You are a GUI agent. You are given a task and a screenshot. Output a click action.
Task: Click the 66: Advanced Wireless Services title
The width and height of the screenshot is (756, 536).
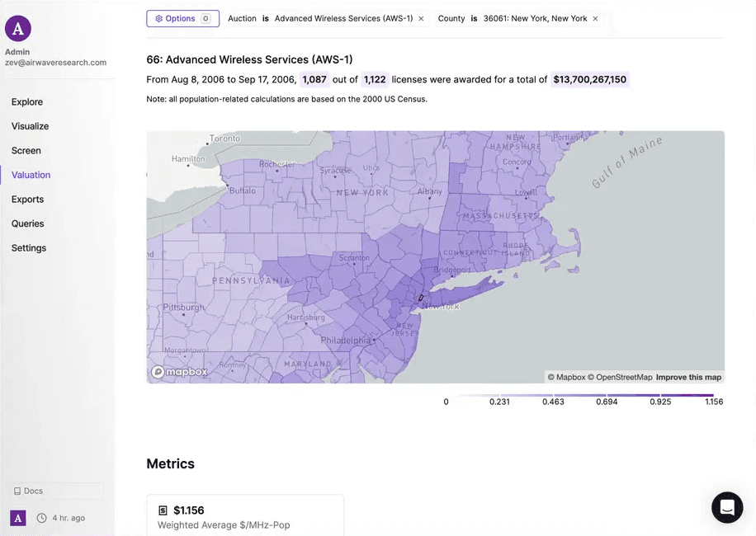pyautogui.click(x=249, y=59)
